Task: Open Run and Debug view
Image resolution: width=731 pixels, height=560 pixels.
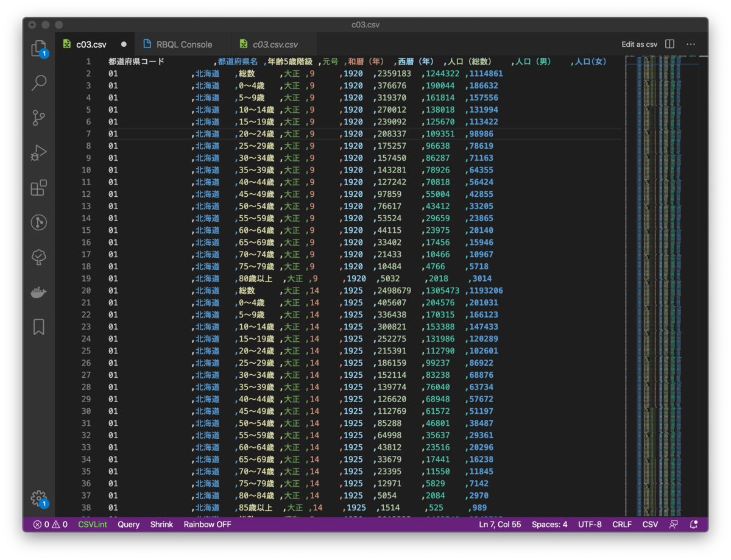Action: point(39,153)
